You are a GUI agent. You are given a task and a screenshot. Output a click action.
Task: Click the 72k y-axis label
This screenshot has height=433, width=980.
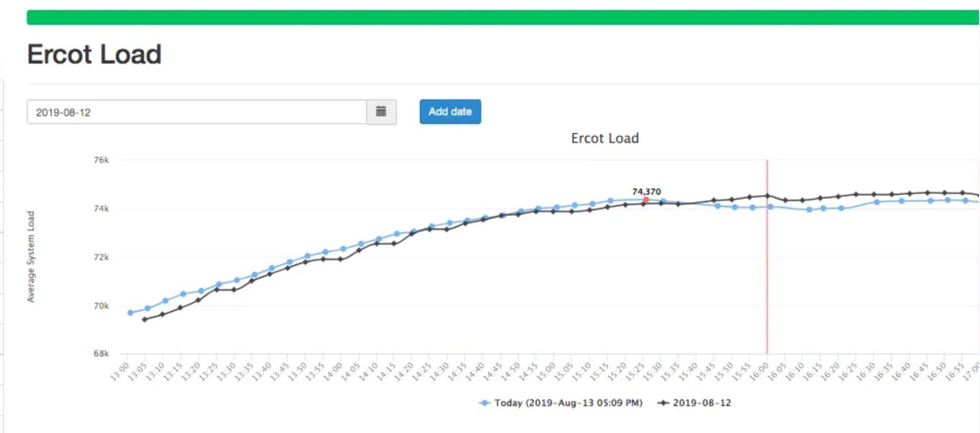tap(101, 257)
